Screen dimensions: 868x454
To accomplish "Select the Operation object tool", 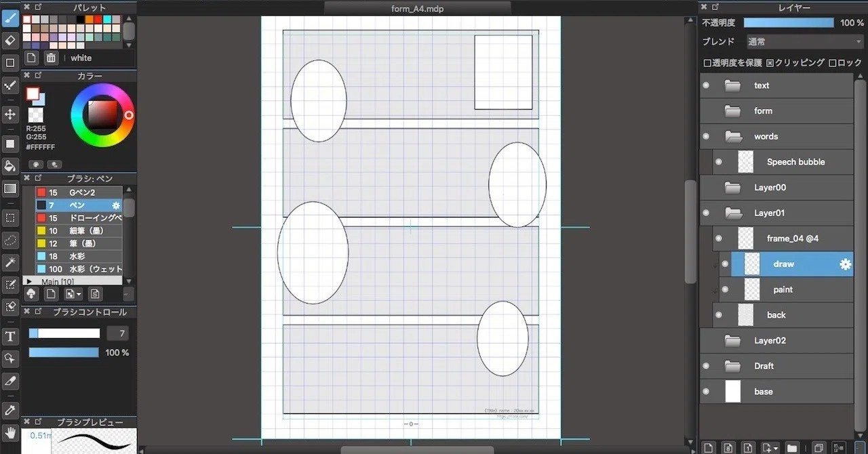I will (x=10, y=358).
